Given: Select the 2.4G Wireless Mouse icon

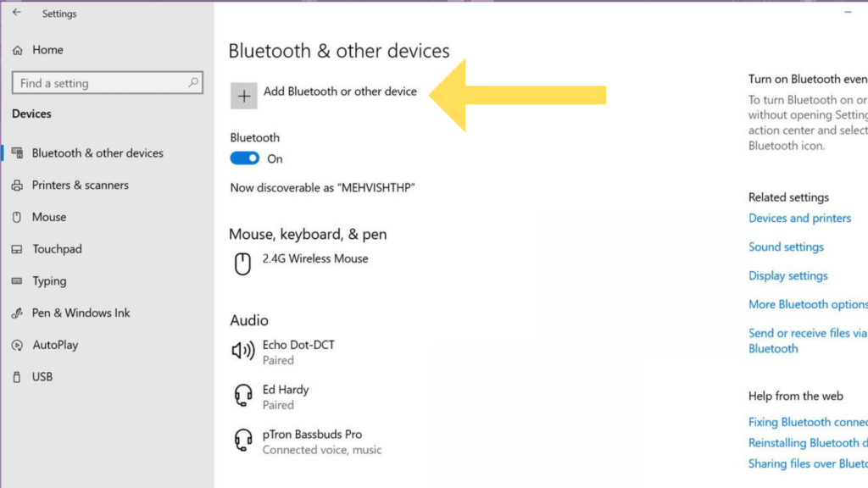Looking at the screenshot, I should click(242, 264).
